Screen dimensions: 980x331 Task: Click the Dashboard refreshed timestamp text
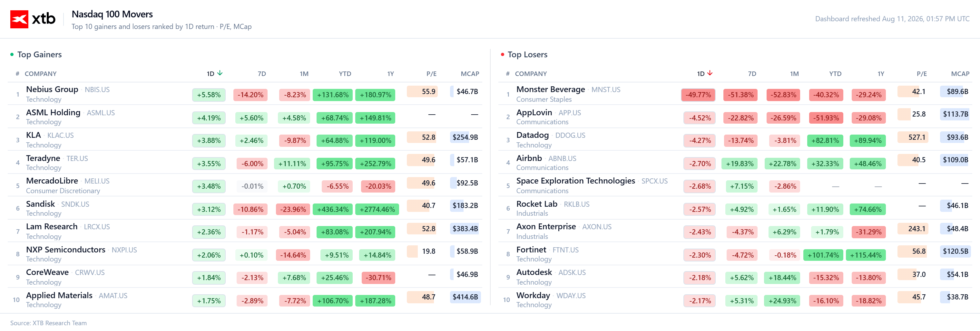892,19
